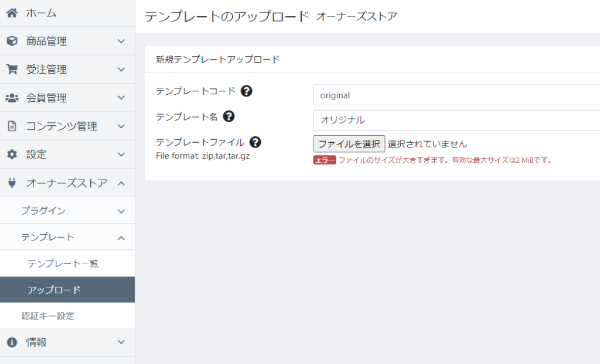Click the home icon in sidebar
The height and width of the screenshot is (364, 600).
pyautogui.click(x=12, y=13)
